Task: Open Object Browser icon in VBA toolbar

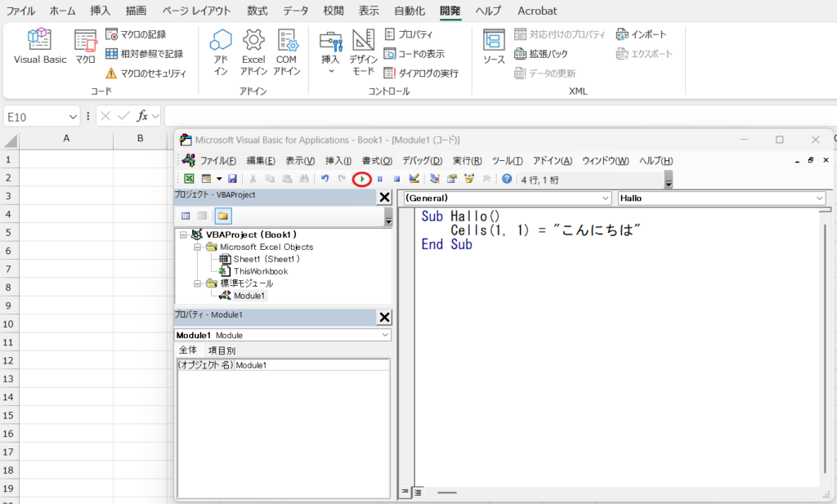Action: pos(469,179)
